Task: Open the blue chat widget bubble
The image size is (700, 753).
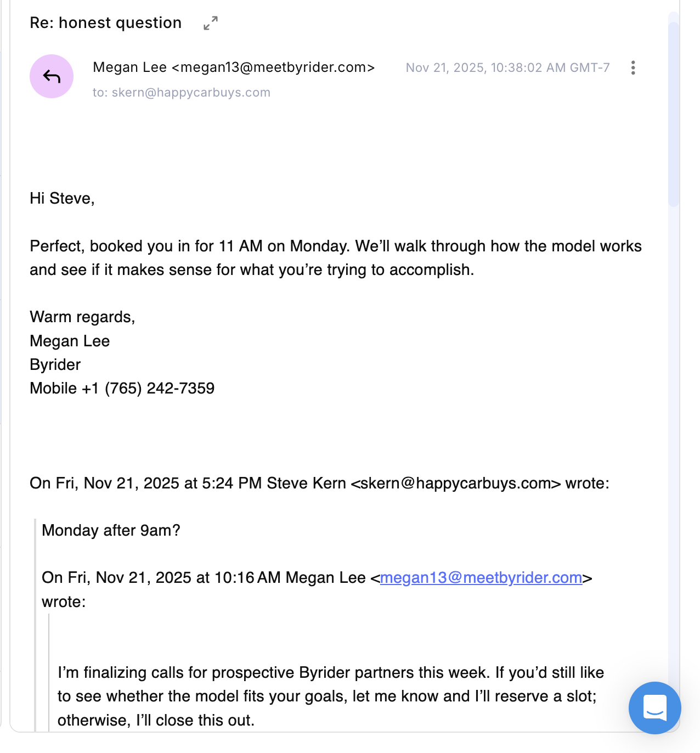Action: coord(654,707)
